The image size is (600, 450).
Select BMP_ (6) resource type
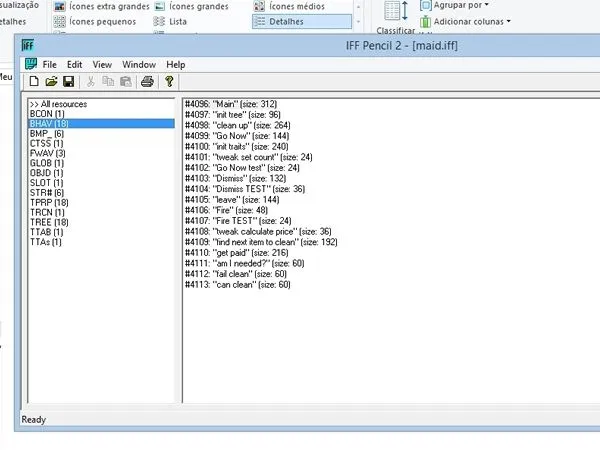(x=101, y=134)
